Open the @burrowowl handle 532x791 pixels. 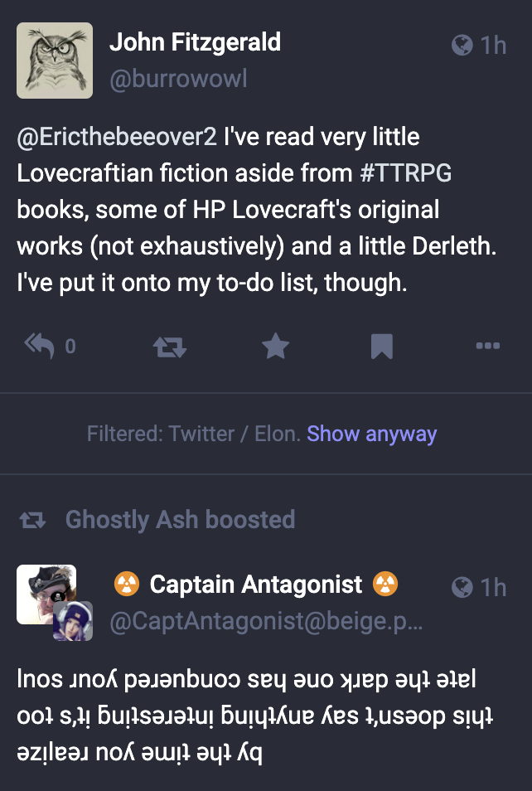(178, 80)
